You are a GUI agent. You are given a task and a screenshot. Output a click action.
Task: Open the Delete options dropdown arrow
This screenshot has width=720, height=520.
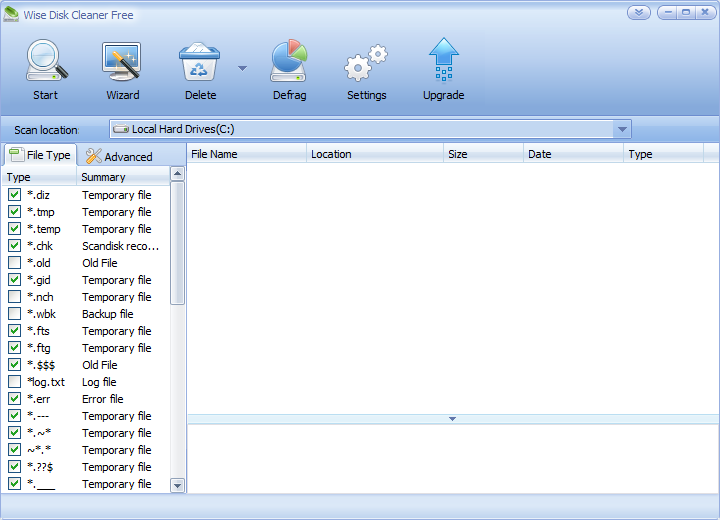tap(242, 68)
